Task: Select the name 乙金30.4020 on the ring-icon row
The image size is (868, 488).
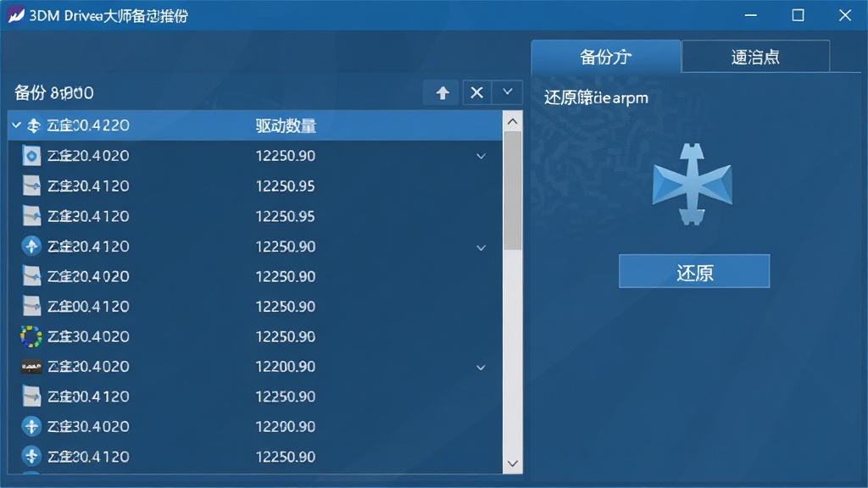Action: [88, 336]
